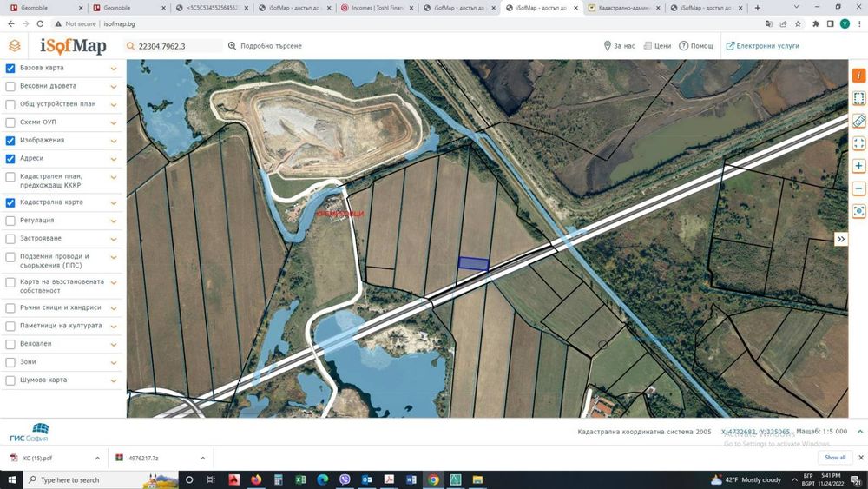The width and height of the screenshot is (868, 489).
Task: Expand the Изображения layer options
Action: [114, 141]
